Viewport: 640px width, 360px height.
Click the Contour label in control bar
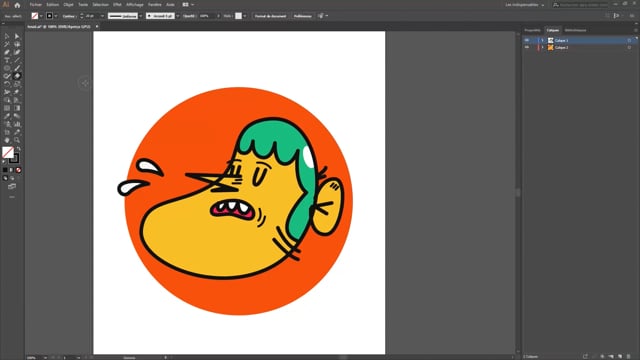[69, 16]
